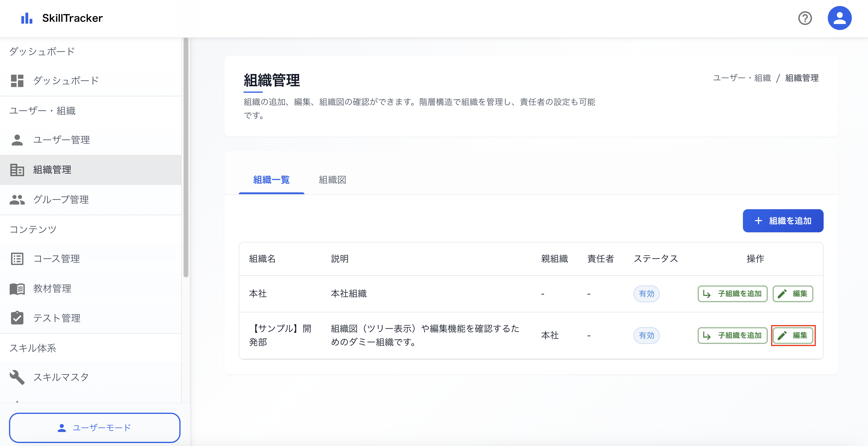Select the コース管理 list icon

coord(17,258)
